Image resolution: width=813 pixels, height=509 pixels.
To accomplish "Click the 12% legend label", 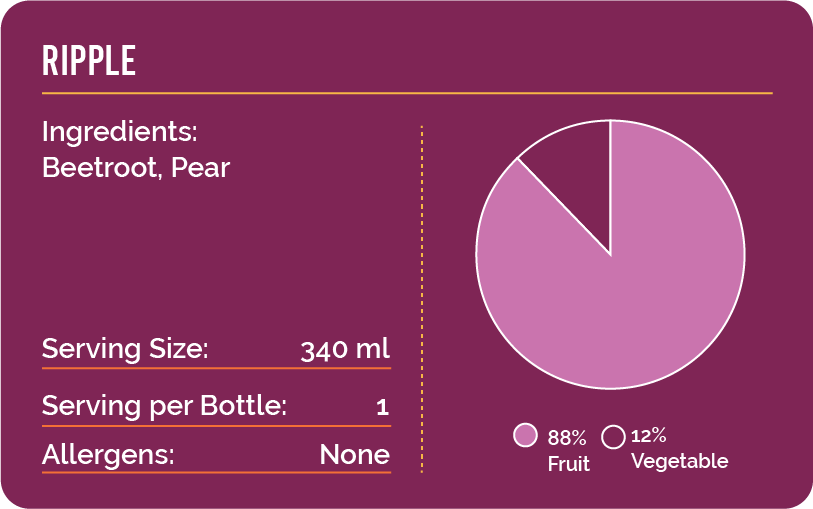I will click(648, 435).
